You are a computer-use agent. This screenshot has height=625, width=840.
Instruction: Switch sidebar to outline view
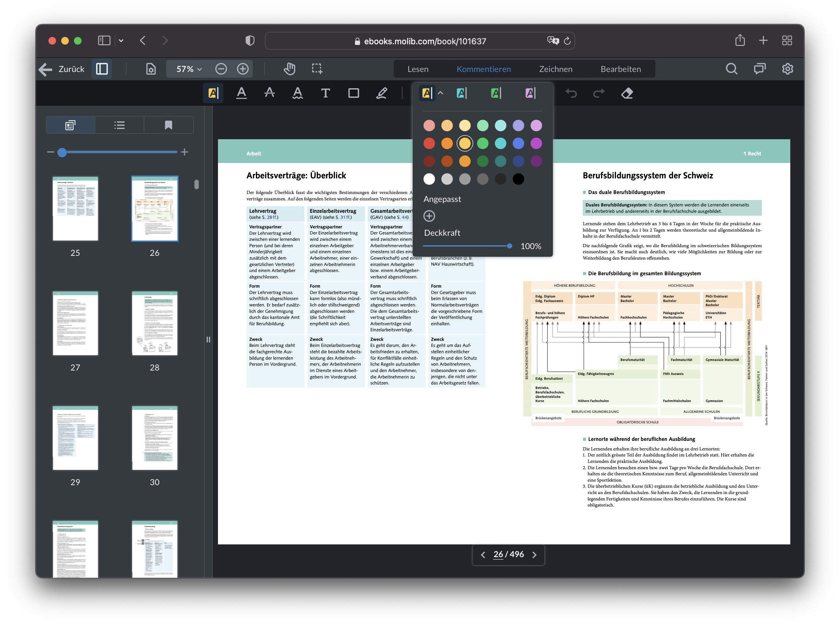119,125
